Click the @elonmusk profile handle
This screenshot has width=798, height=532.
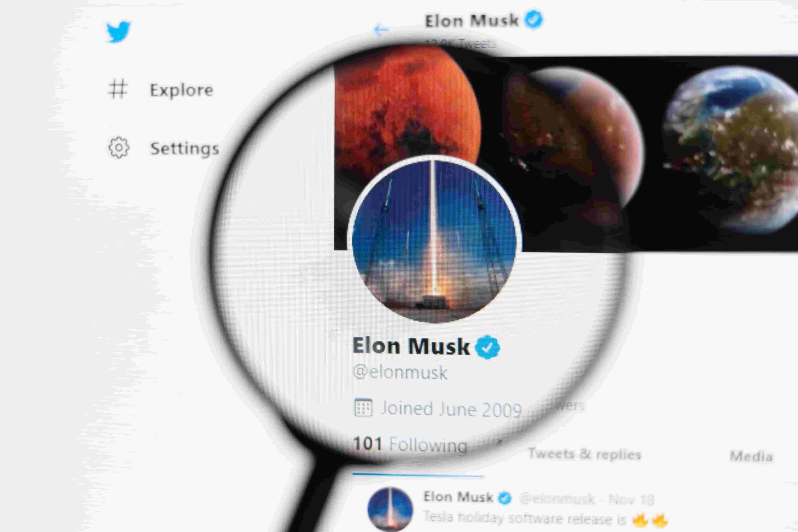pos(400,372)
